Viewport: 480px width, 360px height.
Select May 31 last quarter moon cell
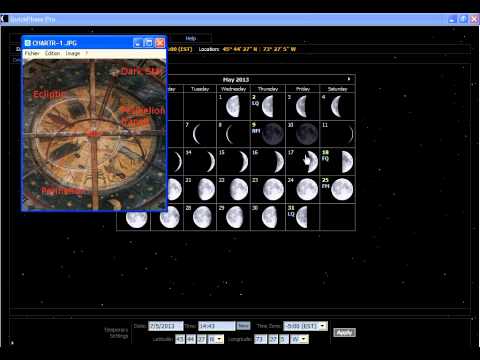tap(302, 217)
